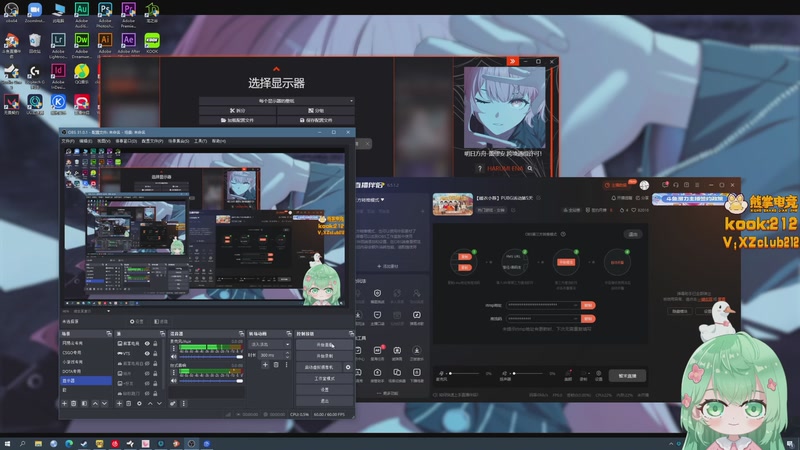Open stream key field dropdown arrow in Douyu
The height and width of the screenshot is (450, 800).
click(576, 318)
